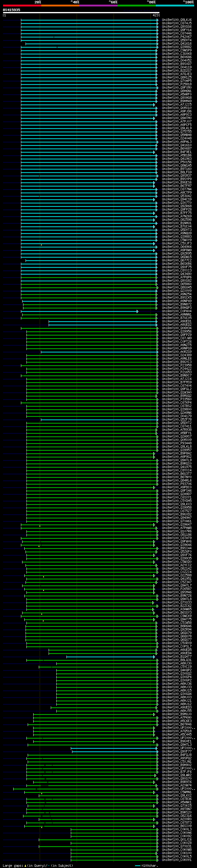Click hit label UniRef100_A7J2I5
Viewport: 197px width, 868px height.
pos(177,104)
